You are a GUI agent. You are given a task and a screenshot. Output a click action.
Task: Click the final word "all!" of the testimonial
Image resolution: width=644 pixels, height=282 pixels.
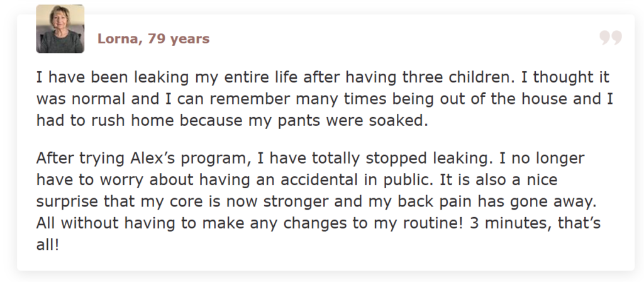(48, 244)
